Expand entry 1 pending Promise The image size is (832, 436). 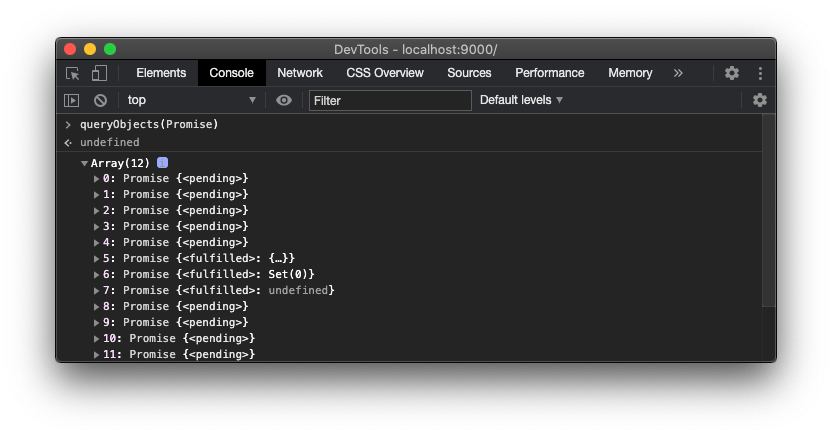pos(97,195)
